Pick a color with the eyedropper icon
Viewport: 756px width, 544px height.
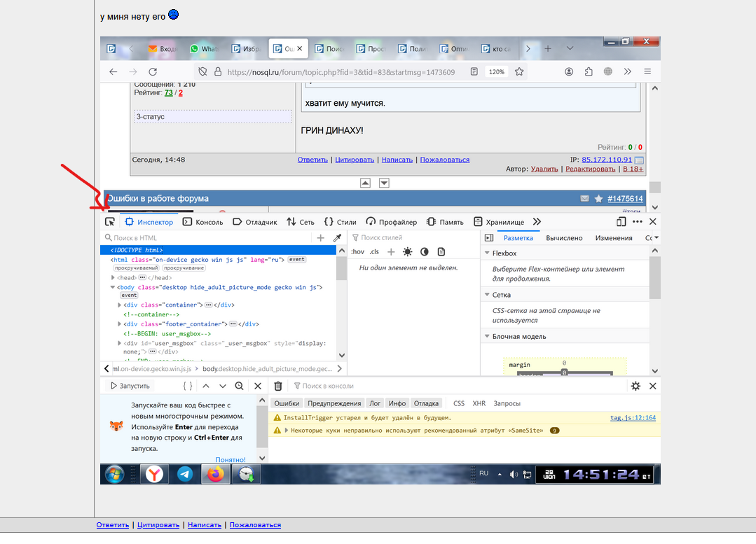(x=338, y=237)
